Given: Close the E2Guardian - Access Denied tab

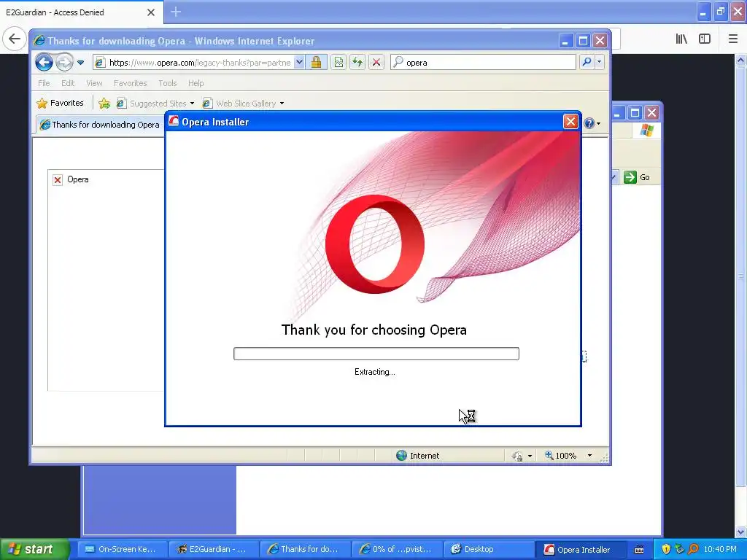Looking at the screenshot, I should pyautogui.click(x=150, y=12).
